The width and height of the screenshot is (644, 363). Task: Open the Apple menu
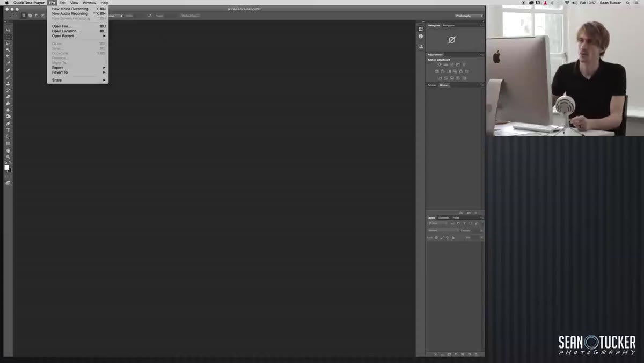pos(7,3)
